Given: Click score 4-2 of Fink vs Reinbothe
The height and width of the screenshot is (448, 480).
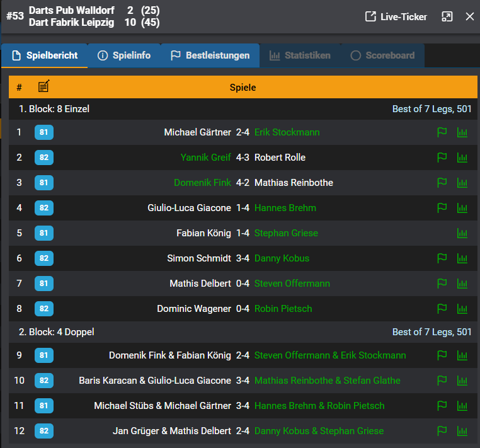Looking at the screenshot, I should click(243, 183).
